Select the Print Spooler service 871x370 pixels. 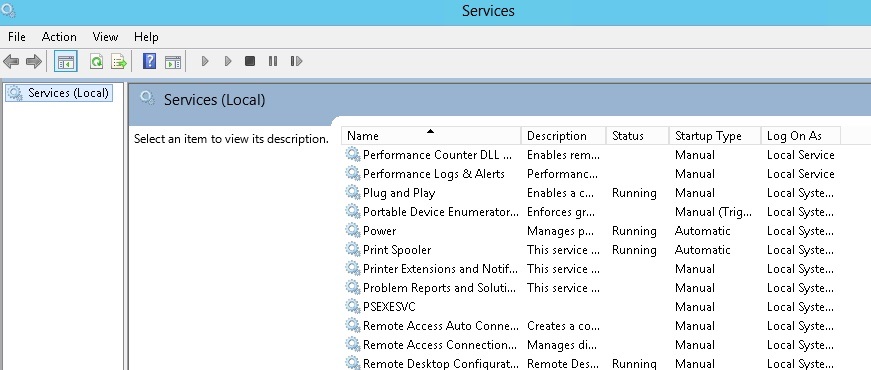tap(397, 250)
